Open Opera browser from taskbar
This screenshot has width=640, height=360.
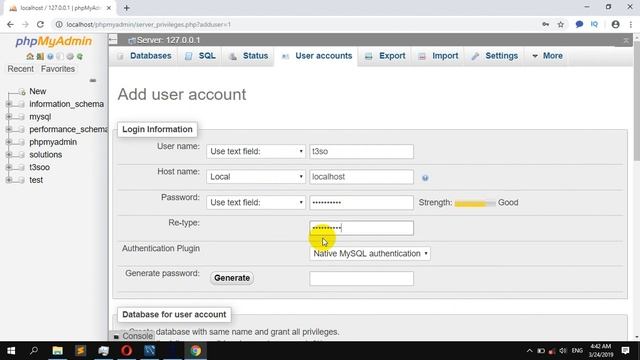point(127,351)
